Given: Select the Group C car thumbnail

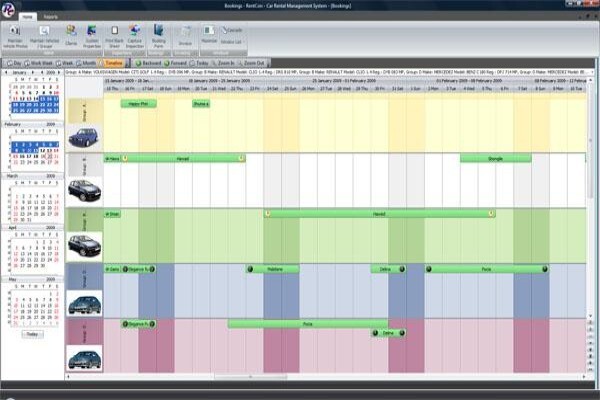Looking at the screenshot, I should [x=84, y=246].
